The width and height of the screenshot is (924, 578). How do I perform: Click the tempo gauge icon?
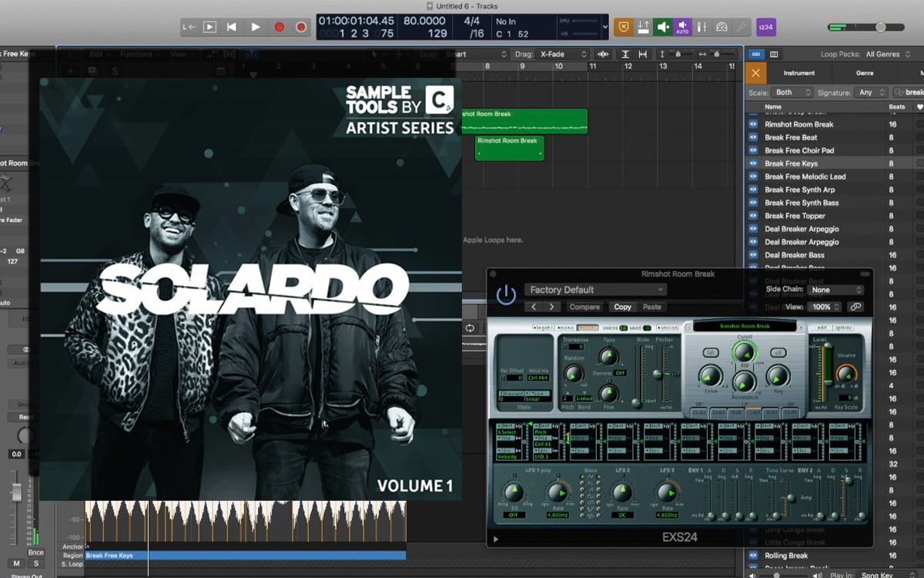point(721,27)
